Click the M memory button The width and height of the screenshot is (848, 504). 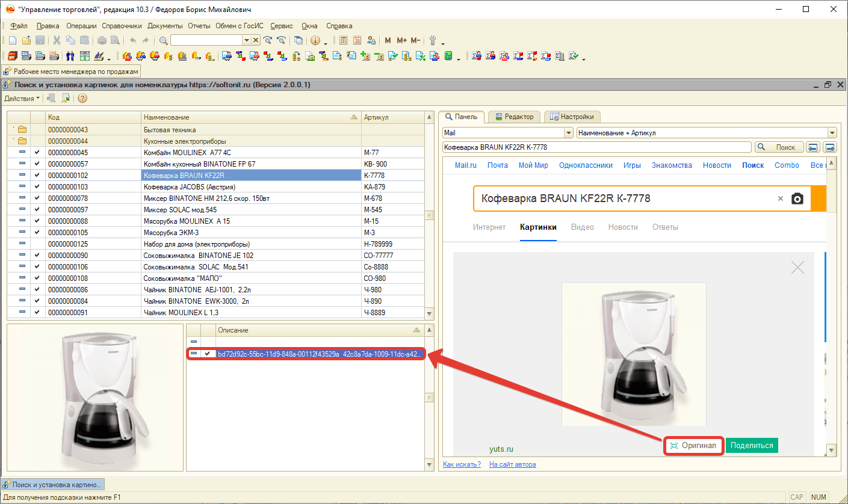click(388, 40)
